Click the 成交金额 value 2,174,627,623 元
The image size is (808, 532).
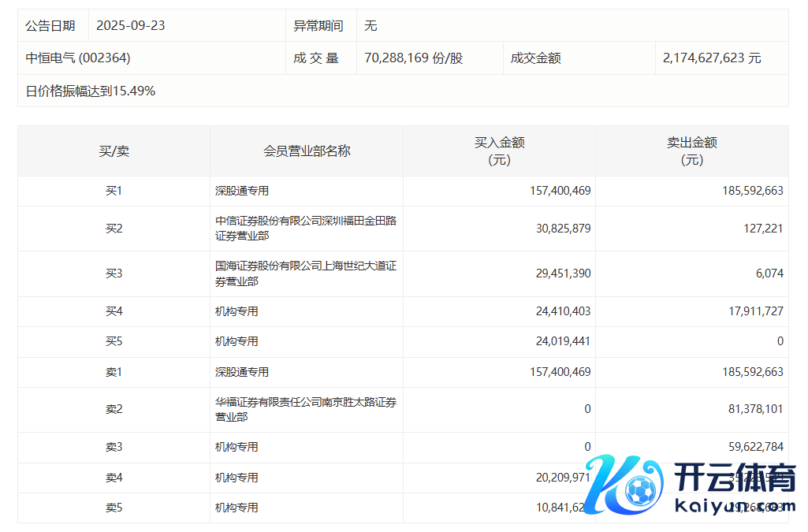click(712, 58)
